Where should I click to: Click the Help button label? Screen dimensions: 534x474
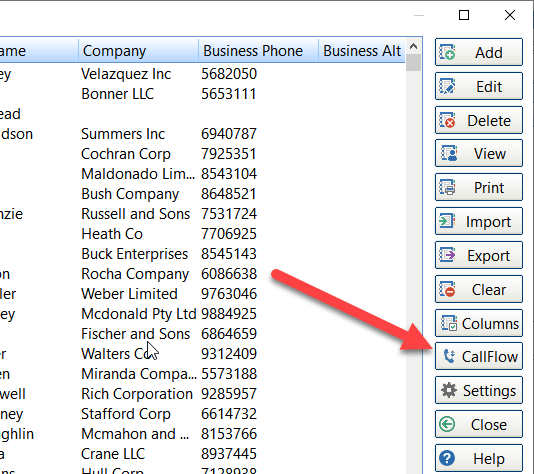(x=489, y=459)
